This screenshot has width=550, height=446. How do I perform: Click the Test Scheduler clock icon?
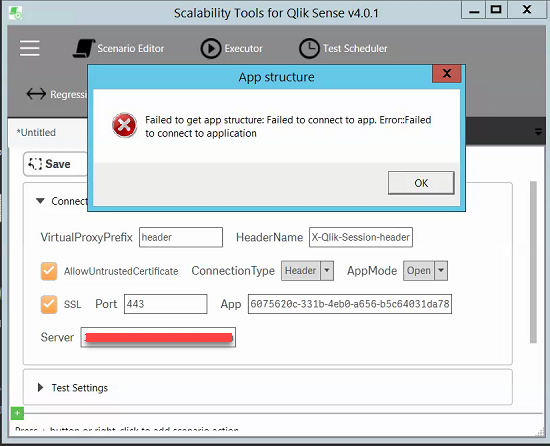tap(309, 48)
